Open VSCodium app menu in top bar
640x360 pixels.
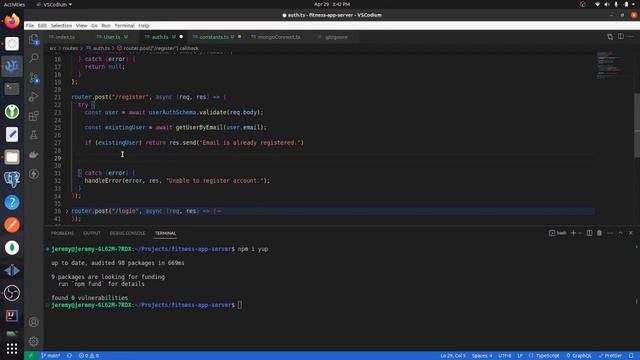[x=54, y=4]
